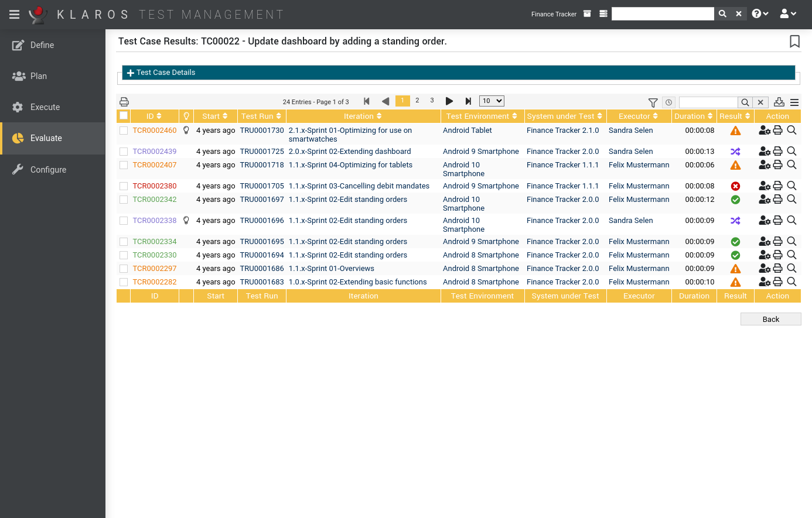Print the TCR0002439 result row

pos(778,152)
